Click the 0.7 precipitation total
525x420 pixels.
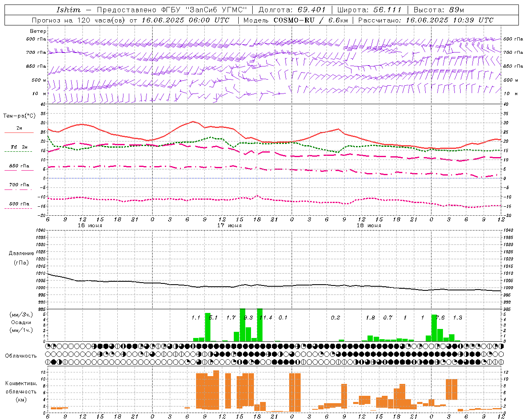(x=388, y=317)
